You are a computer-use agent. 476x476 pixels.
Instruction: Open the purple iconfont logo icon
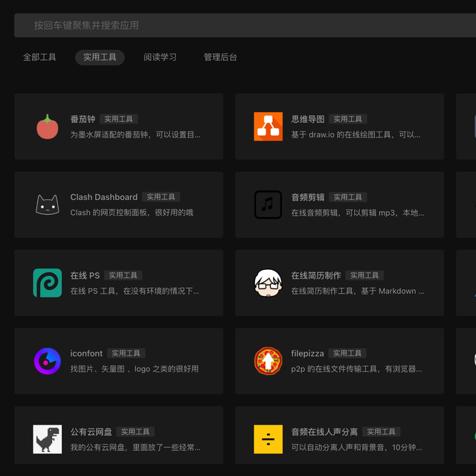tap(48, 361)
